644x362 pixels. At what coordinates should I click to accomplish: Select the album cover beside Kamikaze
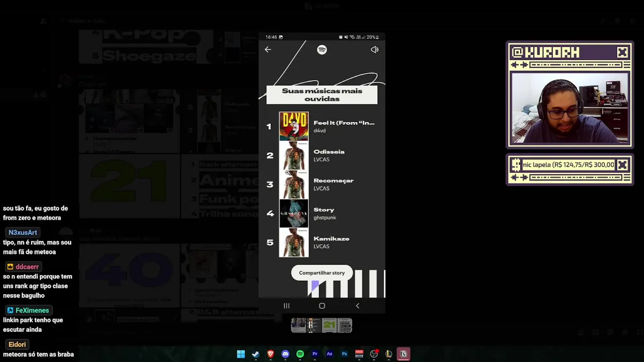(x=294, y=242)
